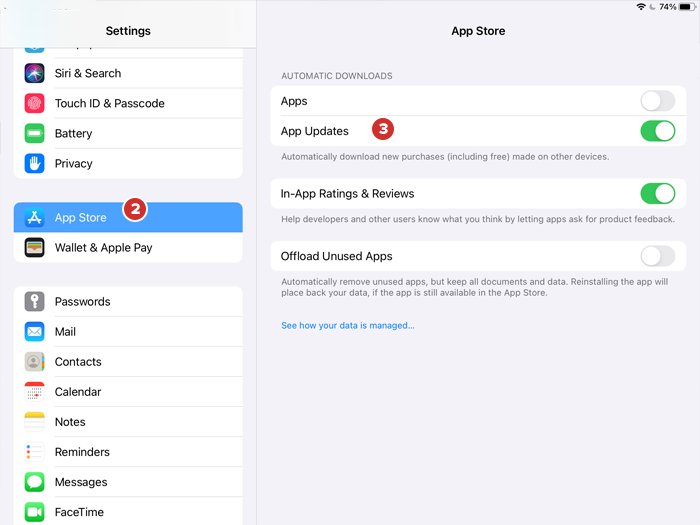Go to Notes settings

tap(128, 422)
